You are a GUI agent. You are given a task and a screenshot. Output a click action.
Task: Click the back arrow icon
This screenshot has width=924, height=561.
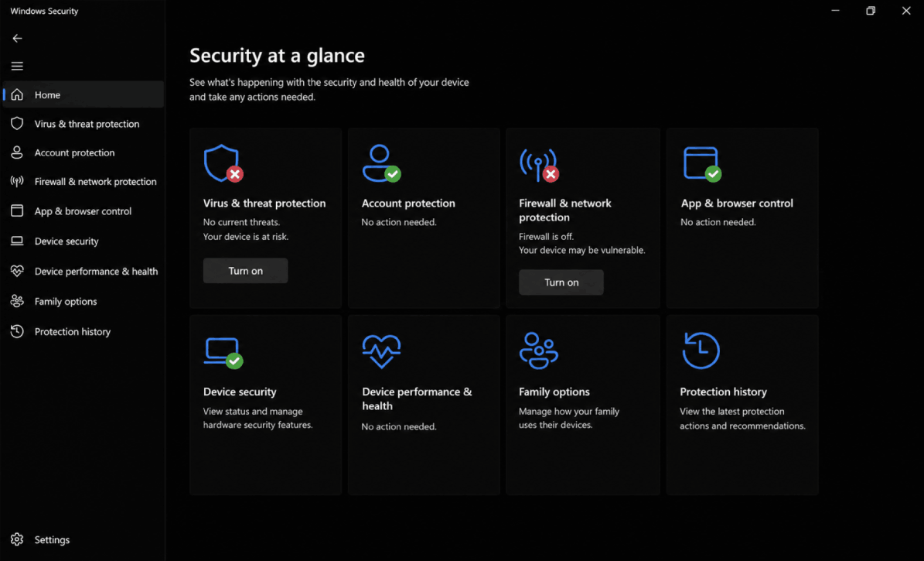[x=17, y=39]
